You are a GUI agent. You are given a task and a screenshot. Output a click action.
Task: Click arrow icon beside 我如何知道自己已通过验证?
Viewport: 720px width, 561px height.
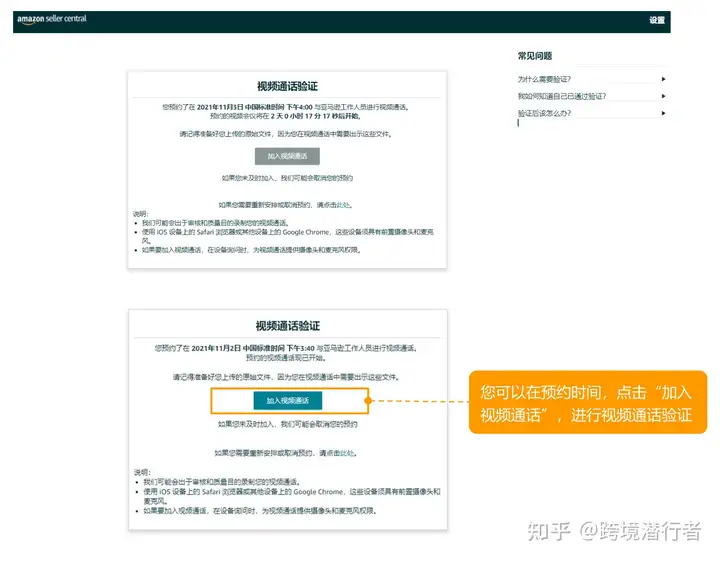pyautogui.click(x=663, y=96)
